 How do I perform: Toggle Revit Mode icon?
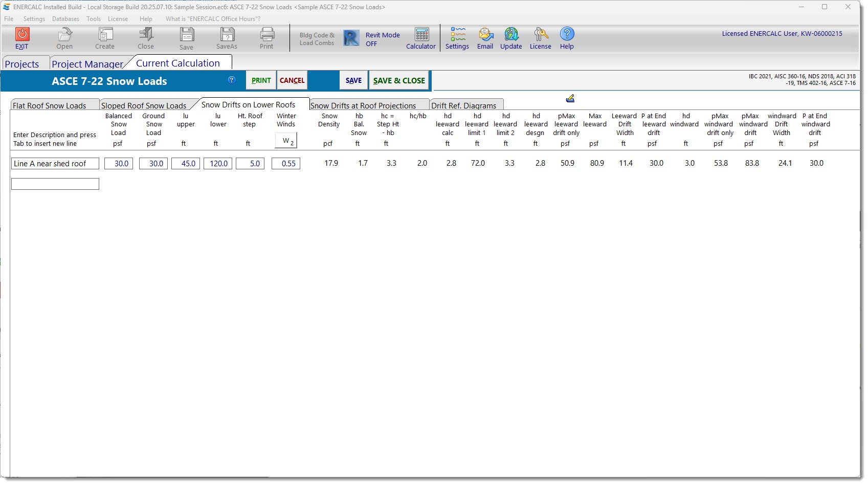351,38
